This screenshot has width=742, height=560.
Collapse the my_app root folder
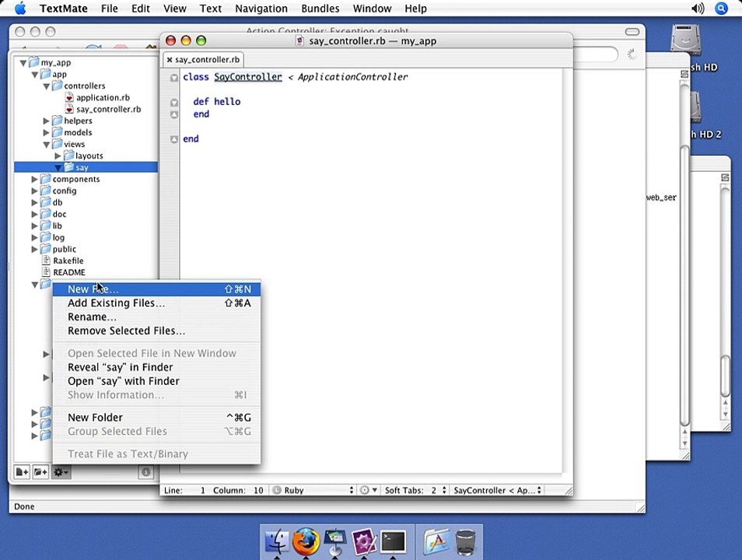click(x=23, y=62)
